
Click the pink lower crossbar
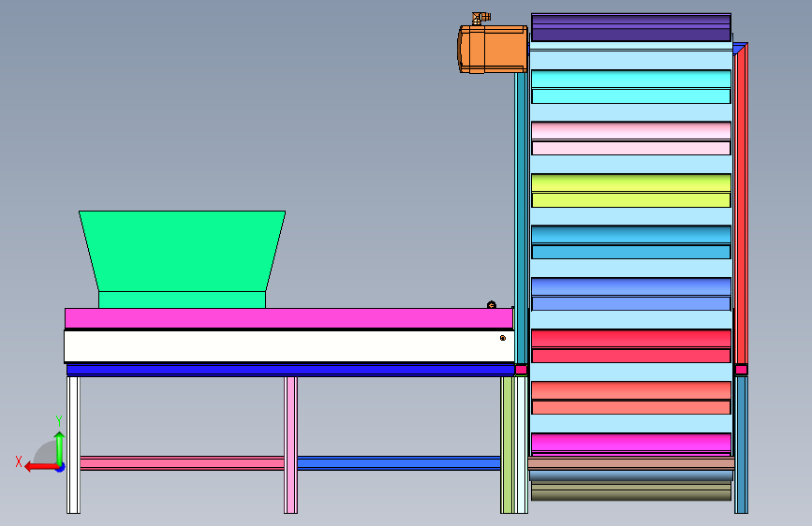point(183,463)
